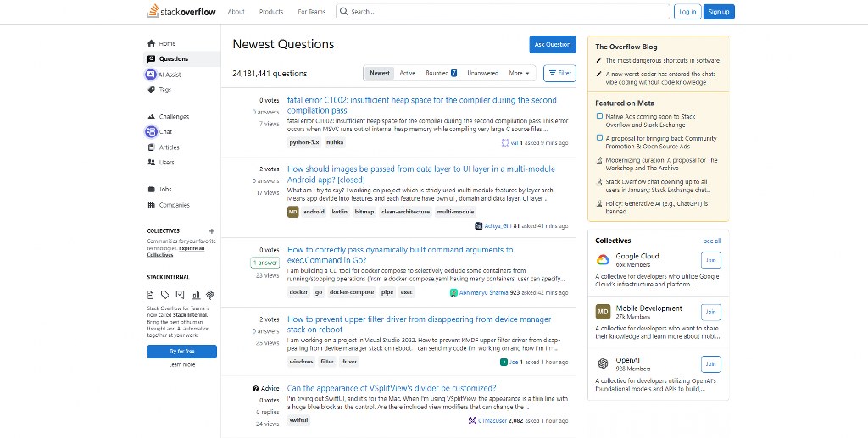The image size is (868, 438).
Task: Click the Google Cloud collective logo
Action: tap(603, 260)
